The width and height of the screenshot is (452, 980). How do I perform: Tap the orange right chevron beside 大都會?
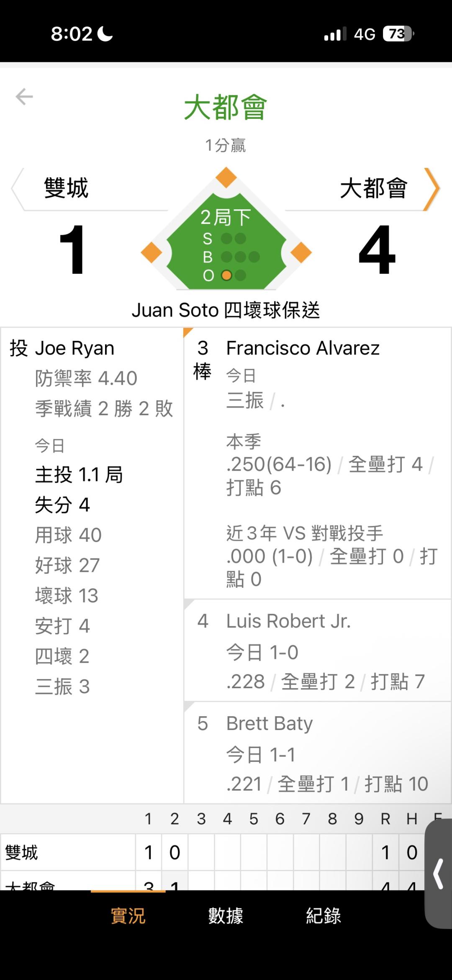(x=431, y=189)
